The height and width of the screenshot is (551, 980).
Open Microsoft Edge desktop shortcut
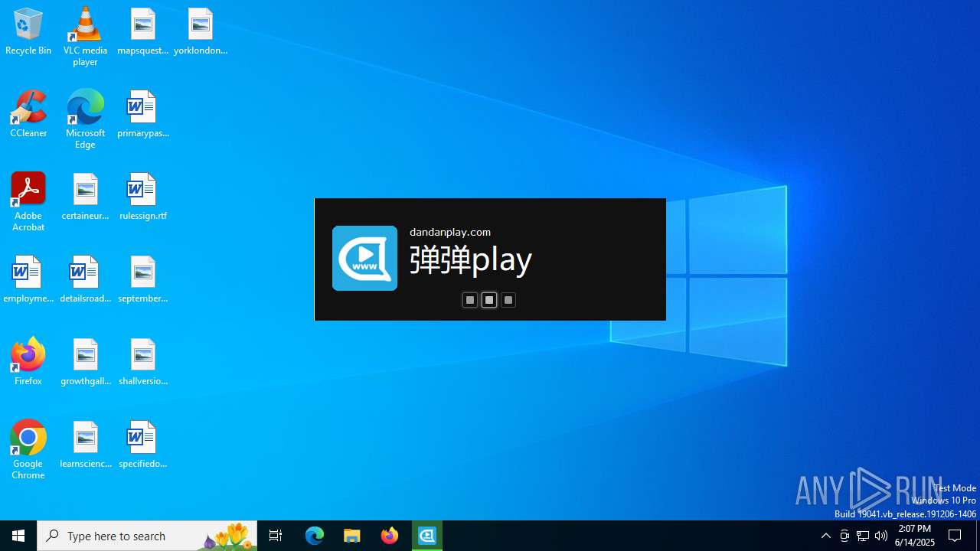[85, 119]
